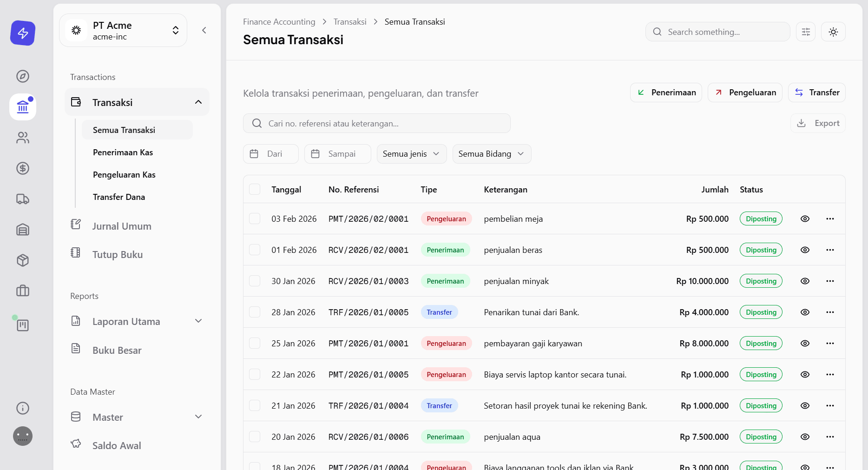Click the Export button
This screenshot has height=470, width=868.
818,123
